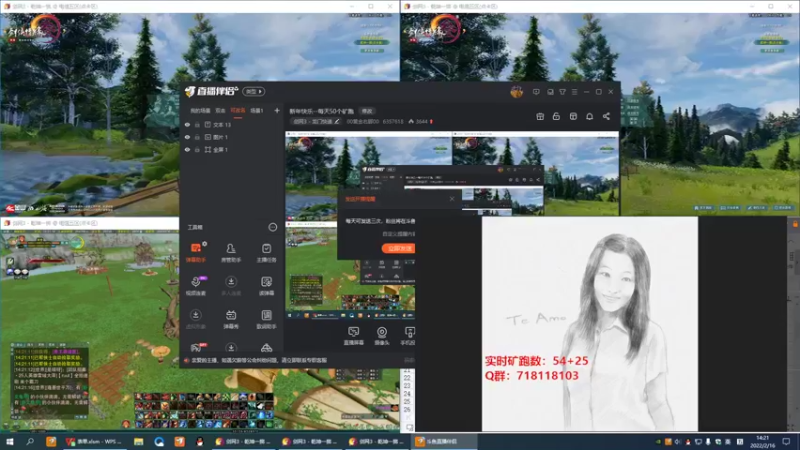The width and height of the screenshot is (800, 450).
Task: Click the room ID 6357618 text
Action: 393,121
